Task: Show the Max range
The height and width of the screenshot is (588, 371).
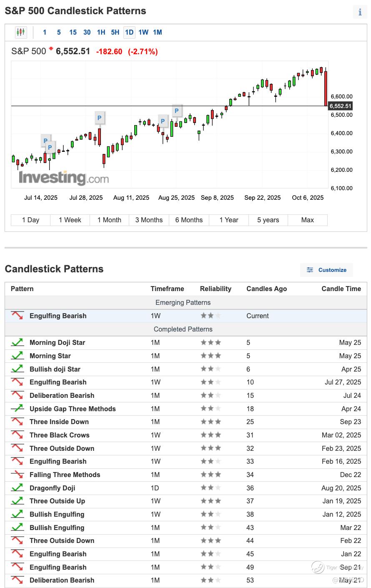Action: coord(308,220)
